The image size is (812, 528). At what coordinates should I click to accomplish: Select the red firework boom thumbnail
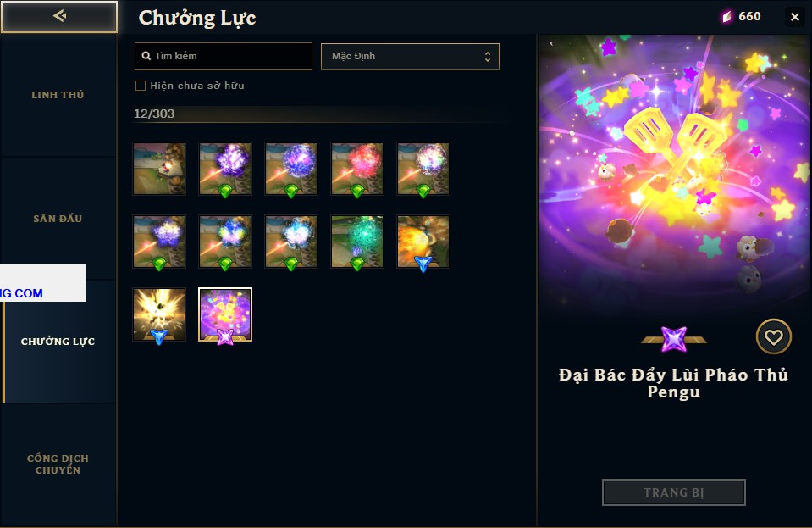(357, 169)
